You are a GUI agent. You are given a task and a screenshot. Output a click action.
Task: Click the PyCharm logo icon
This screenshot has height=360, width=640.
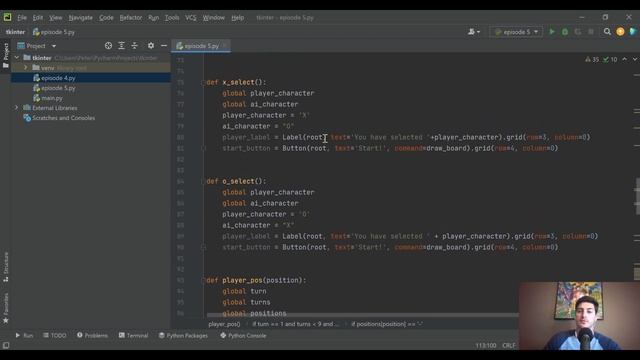[7, 17]
